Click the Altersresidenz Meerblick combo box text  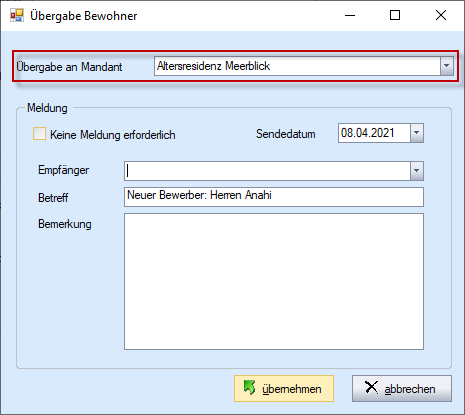coord(213,66)
